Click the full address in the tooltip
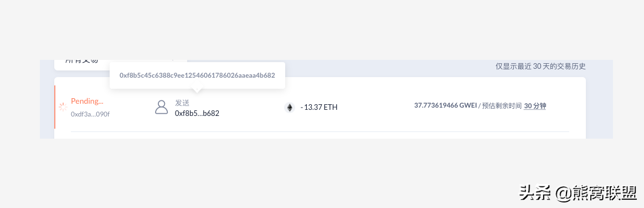 click(x=197, y=75)
